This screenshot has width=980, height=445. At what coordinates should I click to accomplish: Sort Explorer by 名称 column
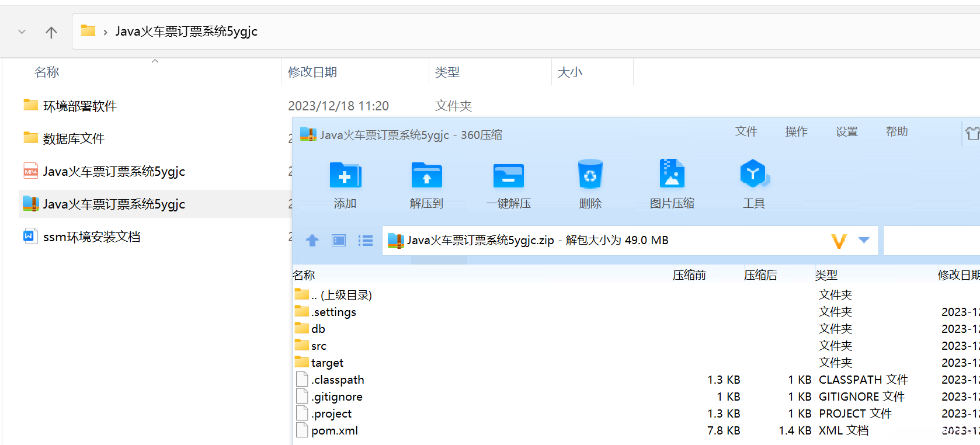pyautogui.click(x=47, y=72)
